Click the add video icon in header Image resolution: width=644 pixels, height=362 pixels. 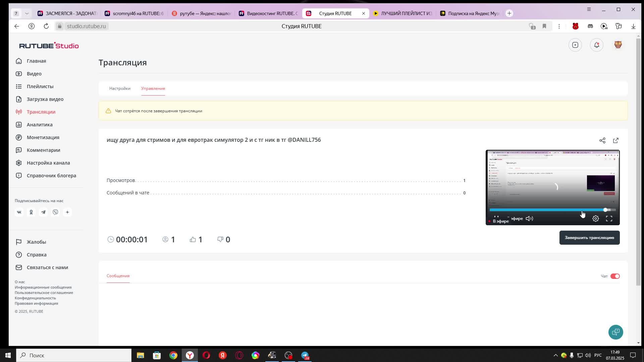575,45
